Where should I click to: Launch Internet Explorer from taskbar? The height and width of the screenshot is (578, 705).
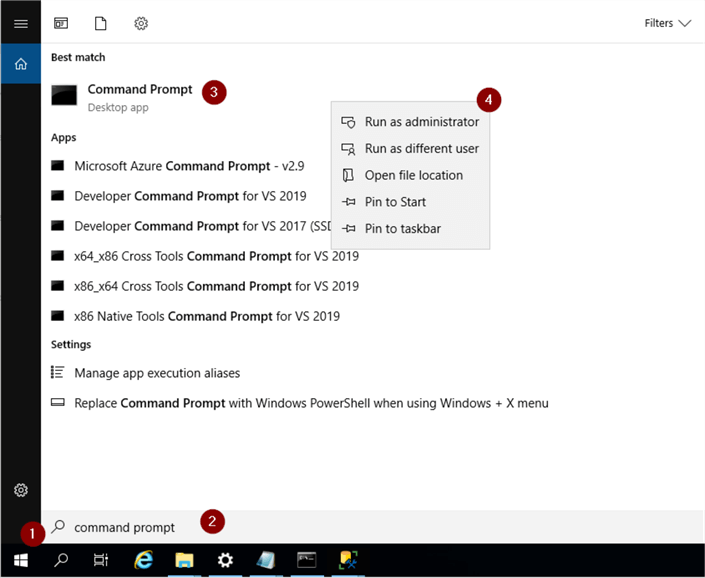point(143,560)
